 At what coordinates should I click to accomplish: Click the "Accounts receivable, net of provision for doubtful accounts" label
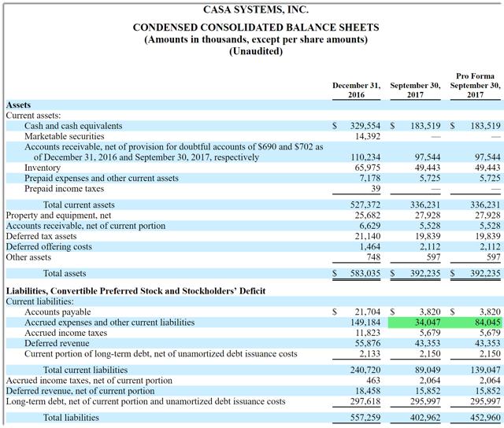(173, 152)
